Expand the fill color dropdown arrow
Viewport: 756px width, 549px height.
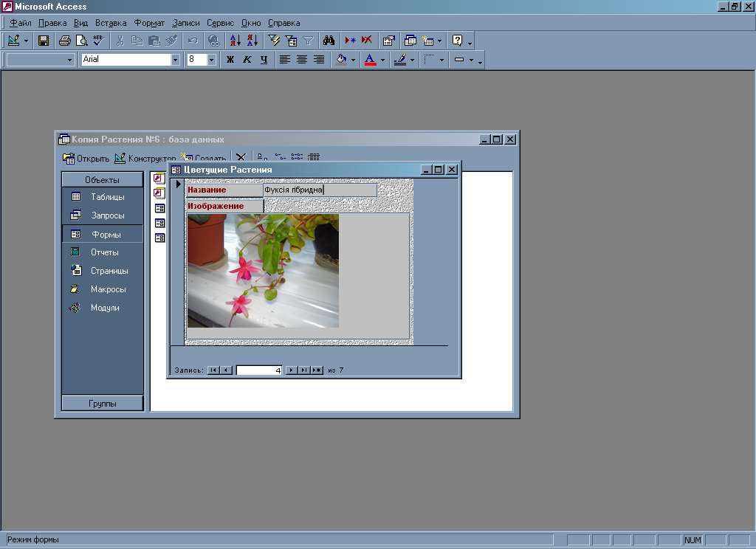[x=353, y=60]
